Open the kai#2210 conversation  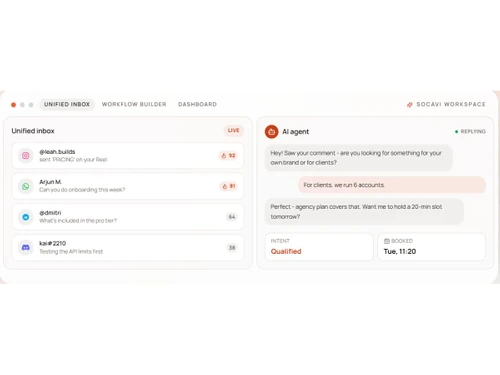128,248
